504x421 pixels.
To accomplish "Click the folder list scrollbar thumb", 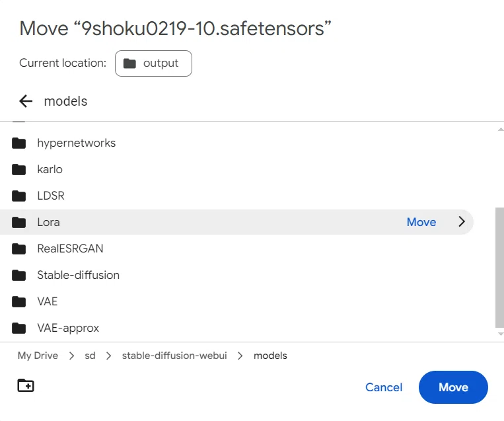I will pyautogui.click(x=499, y=268).
